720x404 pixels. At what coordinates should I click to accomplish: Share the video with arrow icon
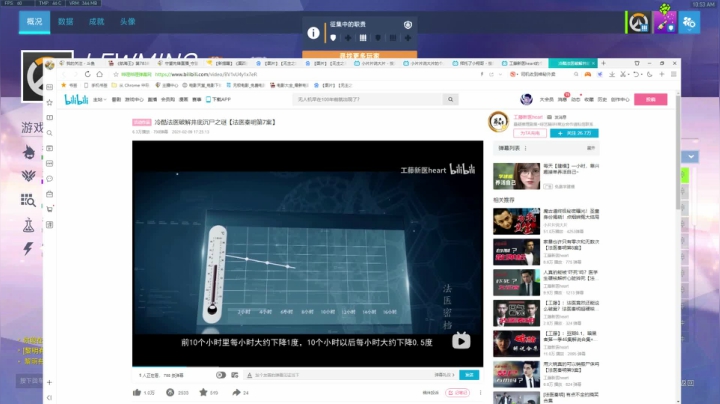click(236, 393)
